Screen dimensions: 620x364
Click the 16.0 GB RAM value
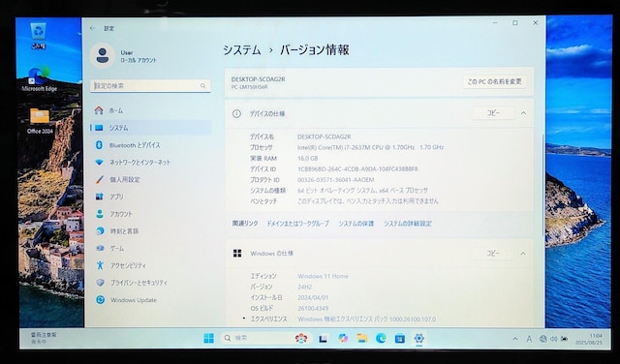(x=308, y=159)
